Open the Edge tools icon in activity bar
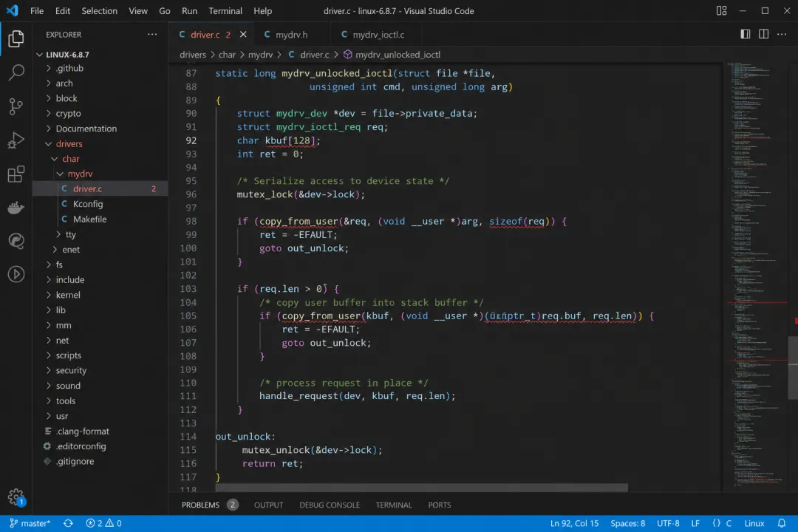Image resolution: width=798 pixels, height=532 pixels. (x=16, y=241)
